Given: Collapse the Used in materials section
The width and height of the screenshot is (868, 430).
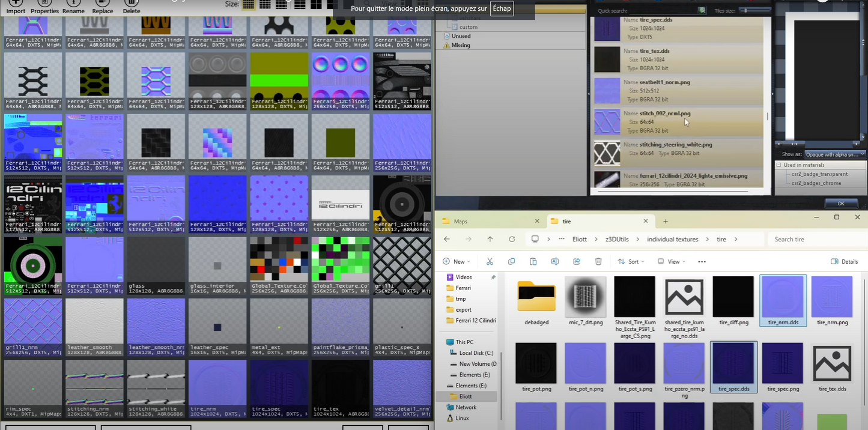Looking at the screenshot, I should click(x=779, y=165).
